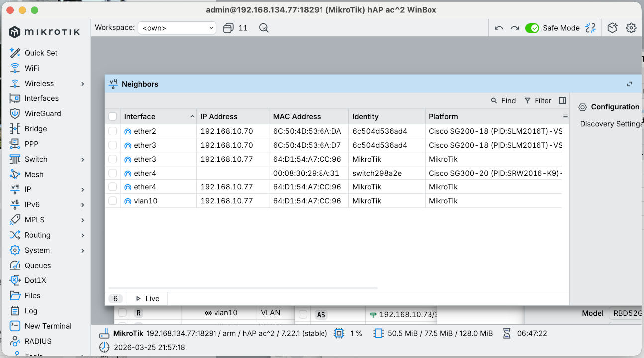Open the global search magnifier in the toolbar

coord(263,28)
